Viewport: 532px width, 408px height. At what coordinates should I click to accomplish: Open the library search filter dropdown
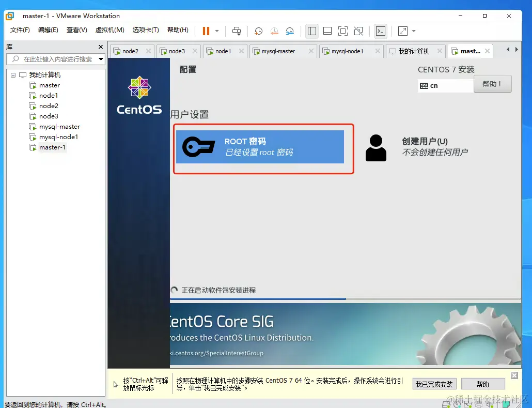pyautogui.click(x=101, y=59)
